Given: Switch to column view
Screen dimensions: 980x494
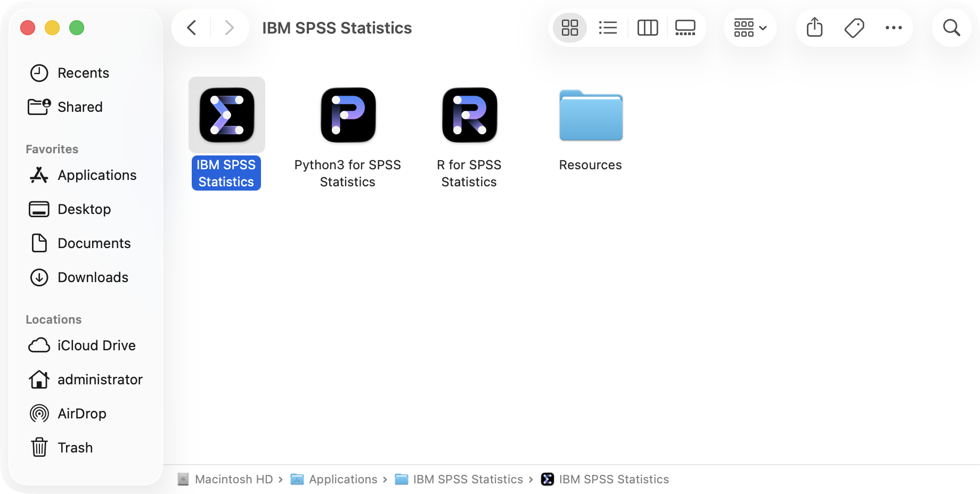Looking at the screenshot, I should click(x=648, y=28).
